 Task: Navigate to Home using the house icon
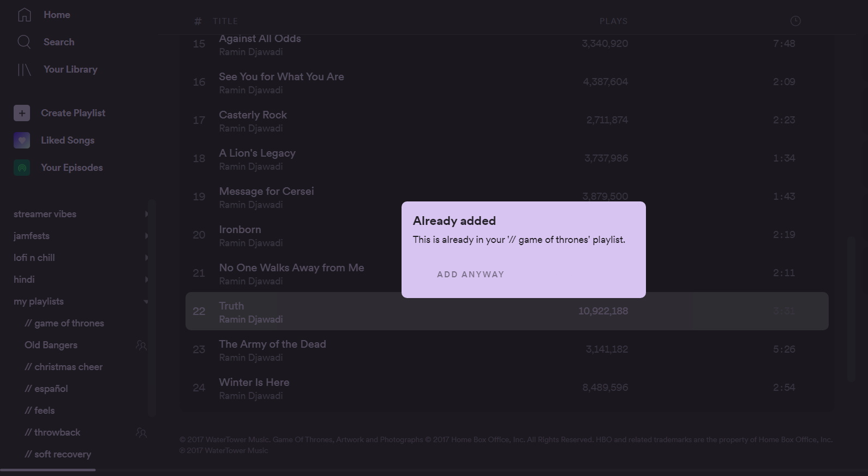pos(24,14)
